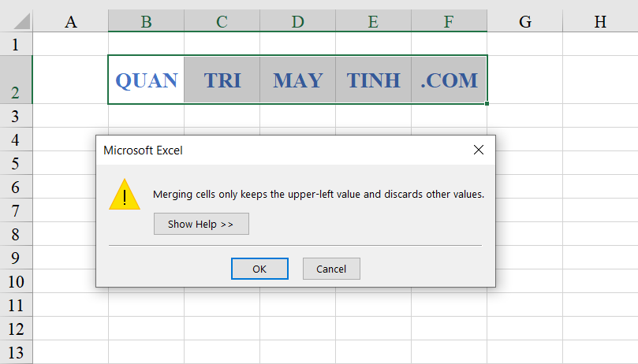
Task: Select column F header
Action: [449, 21]
